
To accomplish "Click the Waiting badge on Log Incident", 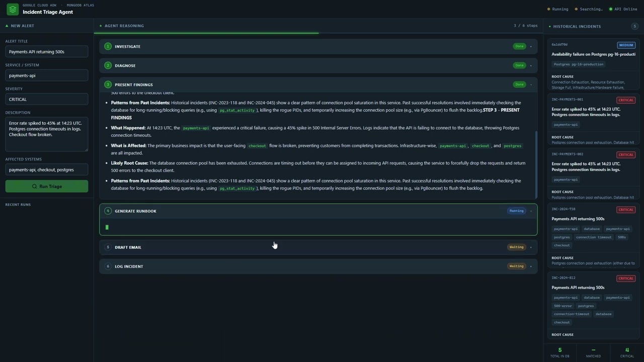I will coord(517,266).
